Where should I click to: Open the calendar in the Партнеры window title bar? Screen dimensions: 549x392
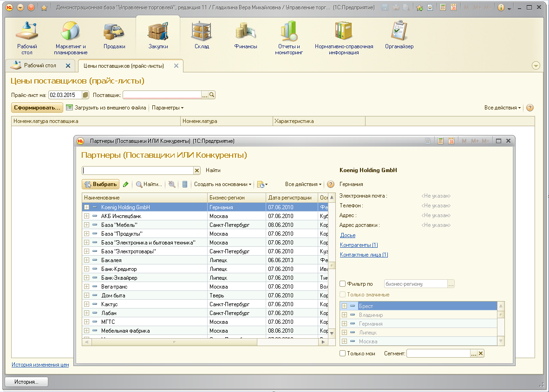(x=451, y=141)
